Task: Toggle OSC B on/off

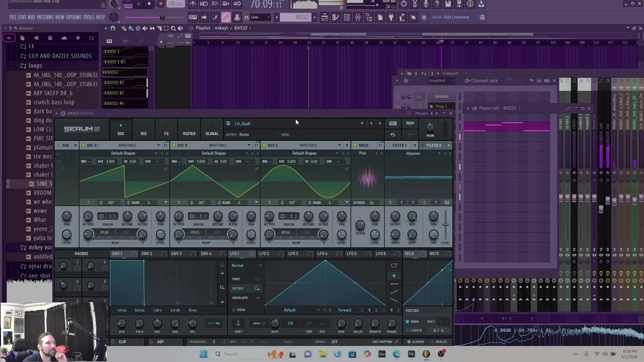Action: 173,145
